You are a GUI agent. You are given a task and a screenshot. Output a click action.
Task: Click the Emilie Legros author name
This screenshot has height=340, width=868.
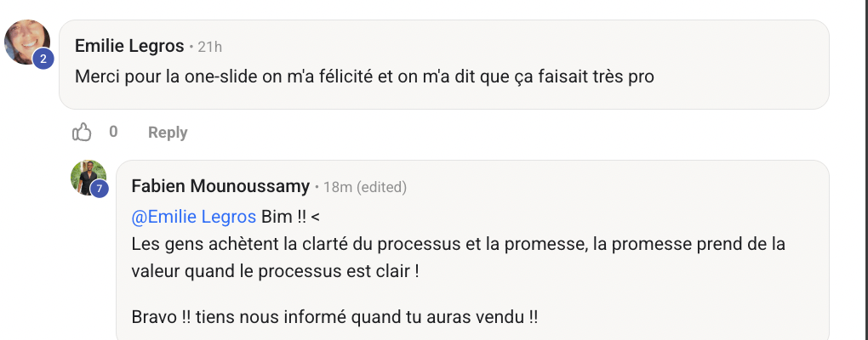128,46
